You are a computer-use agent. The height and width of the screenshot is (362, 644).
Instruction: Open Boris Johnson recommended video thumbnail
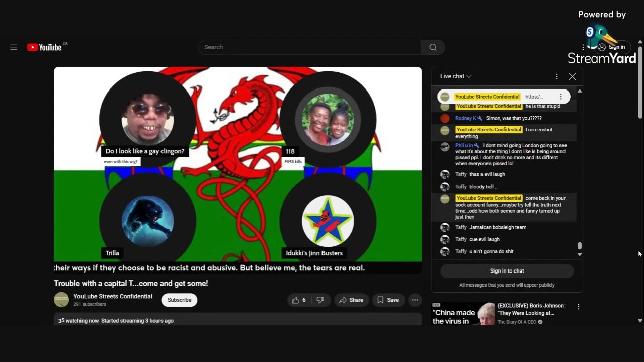pos(463,314)
